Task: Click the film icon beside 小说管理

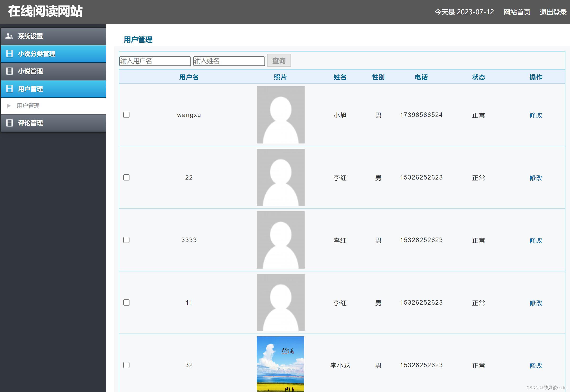Action: click(x=9, y=71)
